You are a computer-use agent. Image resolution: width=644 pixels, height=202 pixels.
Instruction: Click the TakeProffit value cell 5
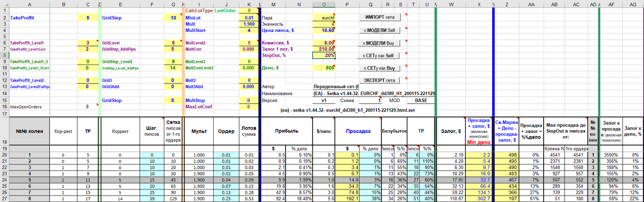88,17
